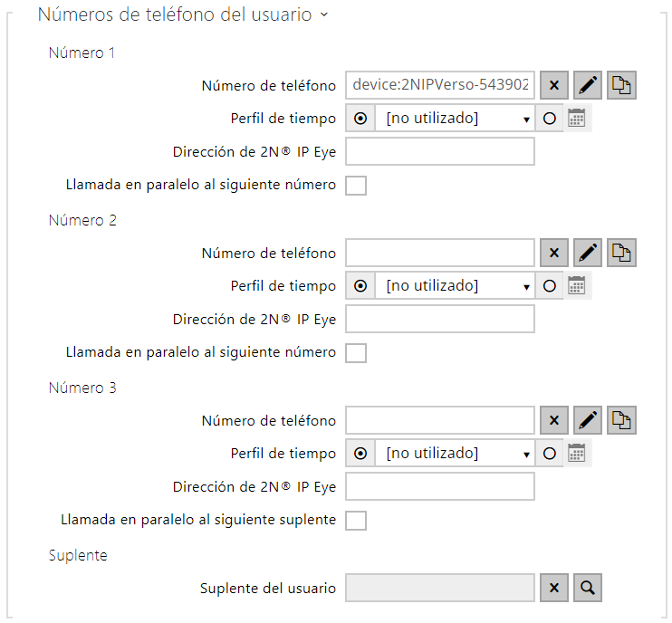Expand Número 2 Perfil de tiempo dropdown
Viewport: 672px width, 623px height.
455,286
